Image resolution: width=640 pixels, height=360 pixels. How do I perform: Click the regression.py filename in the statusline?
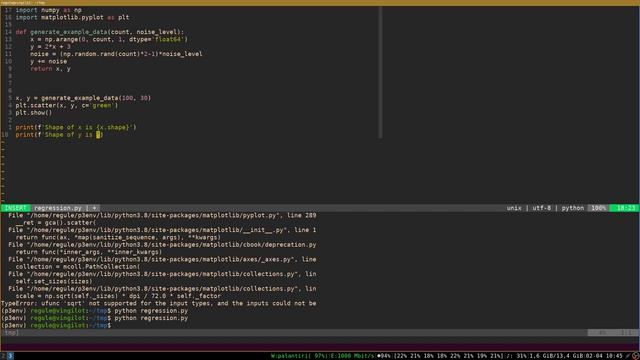coord(58,208)
